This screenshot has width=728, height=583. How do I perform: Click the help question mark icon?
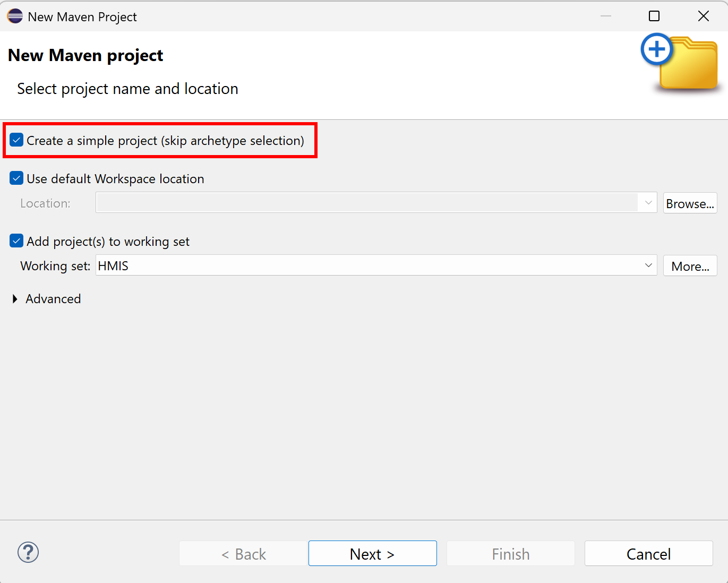[28, 552]
